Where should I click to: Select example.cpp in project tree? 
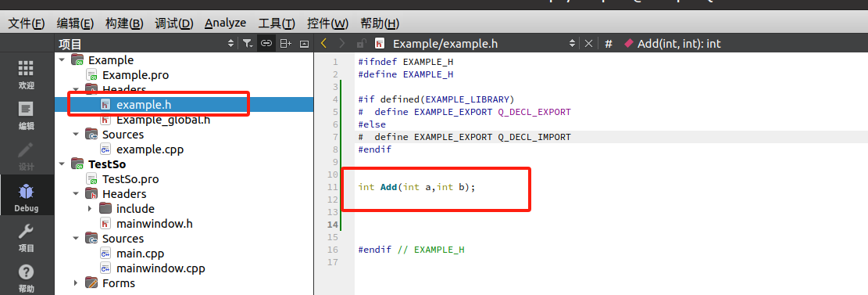click(150, 149)
